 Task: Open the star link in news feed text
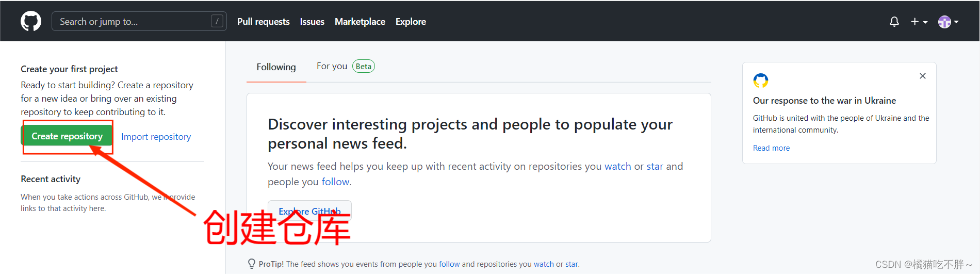[655, 166]
